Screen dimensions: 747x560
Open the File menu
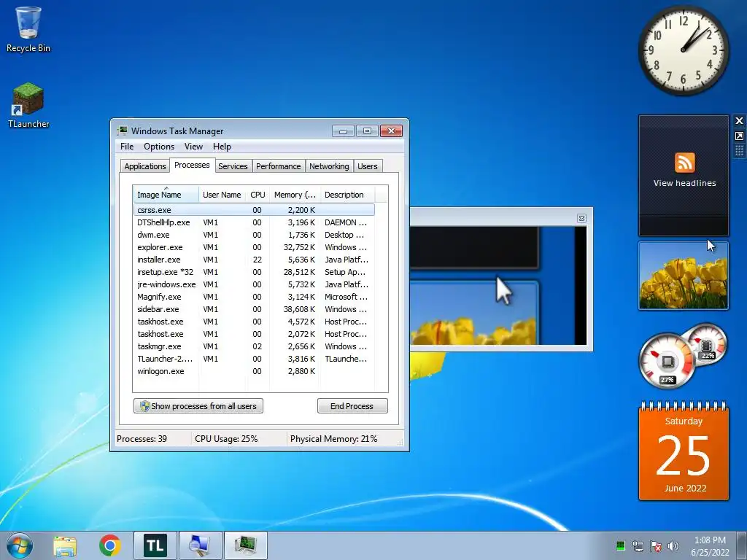(127, 147)
